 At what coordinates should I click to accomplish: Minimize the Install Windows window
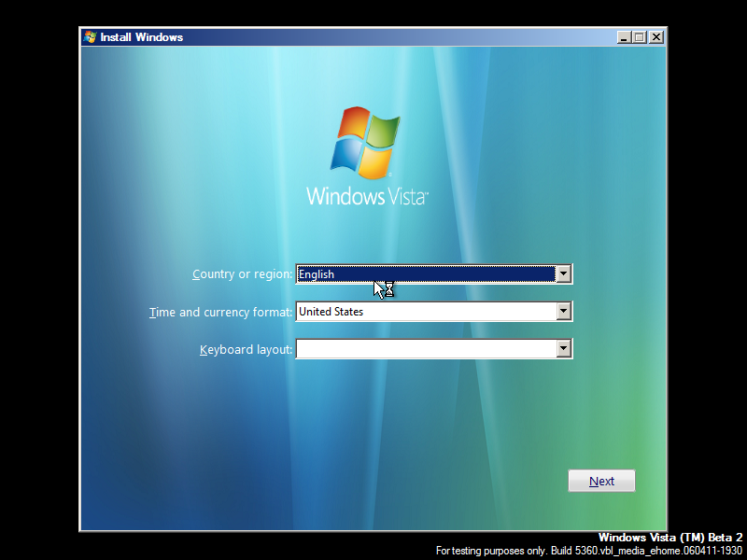tap(624, 37)
